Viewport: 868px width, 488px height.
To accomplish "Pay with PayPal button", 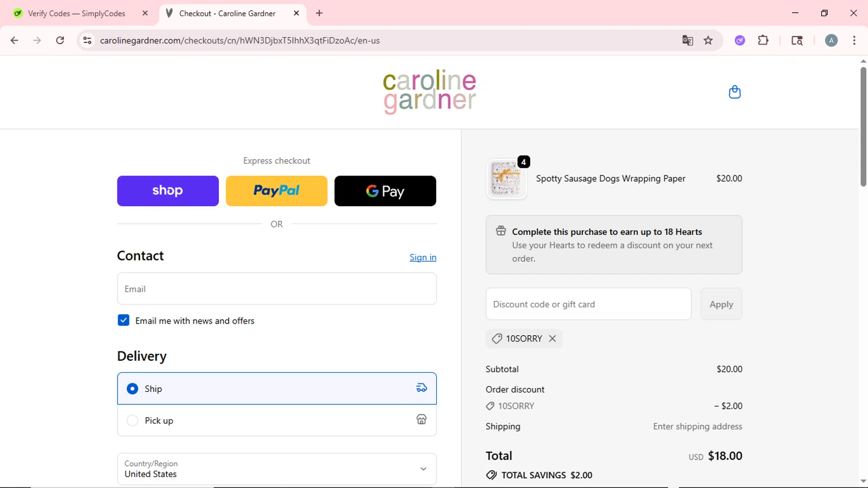I will 277,191.
